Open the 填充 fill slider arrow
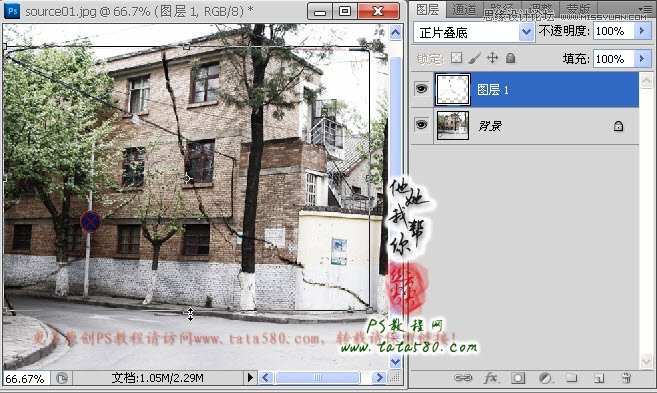Screen dimensions: 657x393 tap(642, 59)
